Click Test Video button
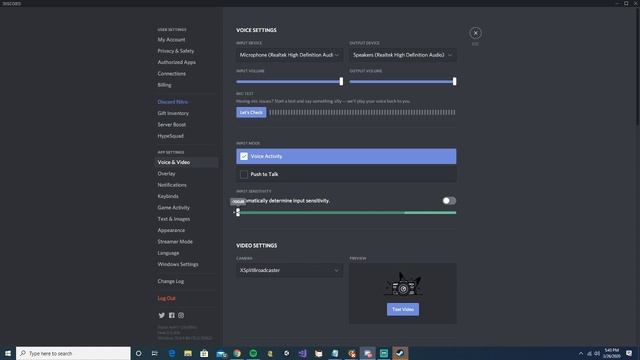The height and width of the screenshot is (360, 640). 403,309
